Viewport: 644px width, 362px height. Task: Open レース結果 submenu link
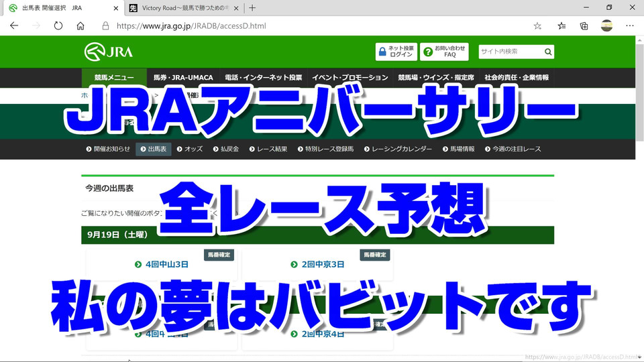point(268,149)
